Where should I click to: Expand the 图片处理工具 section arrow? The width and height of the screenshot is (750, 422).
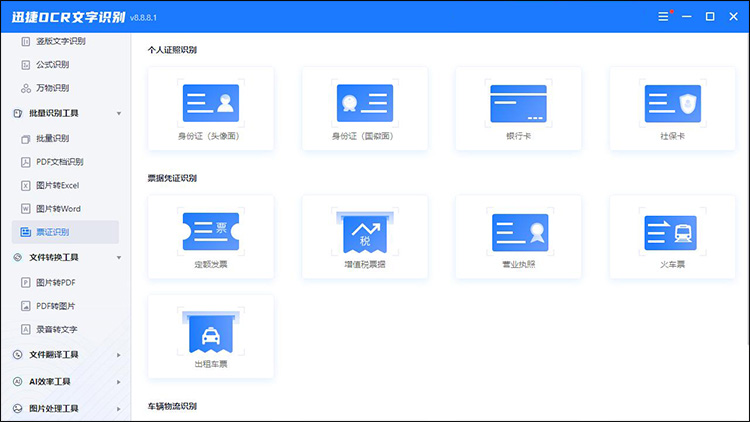[119, 409]
